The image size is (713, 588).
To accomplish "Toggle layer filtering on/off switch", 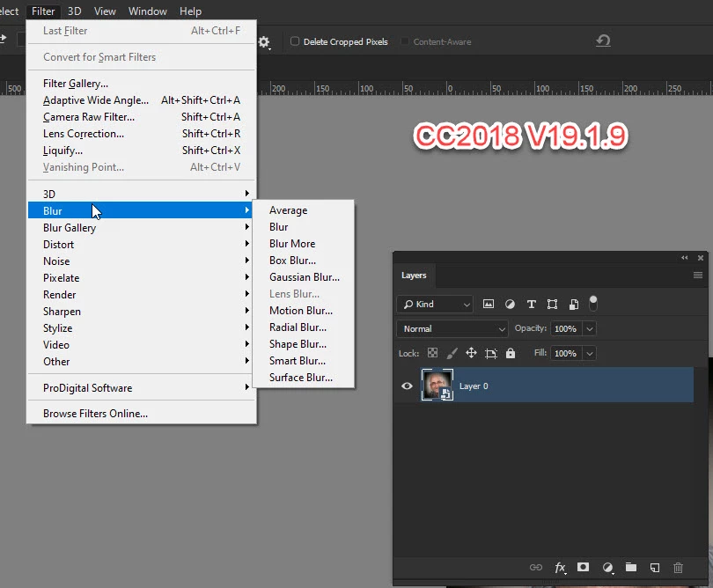I will (x=593, y=304).
